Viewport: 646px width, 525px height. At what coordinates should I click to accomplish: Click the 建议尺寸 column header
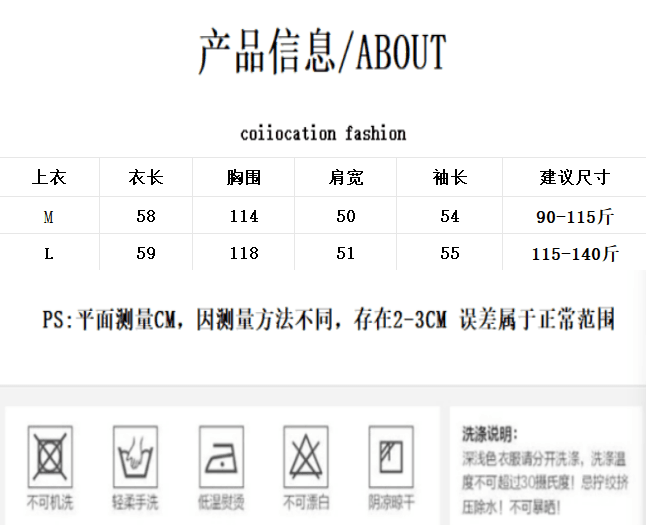[x=575, y=178]
